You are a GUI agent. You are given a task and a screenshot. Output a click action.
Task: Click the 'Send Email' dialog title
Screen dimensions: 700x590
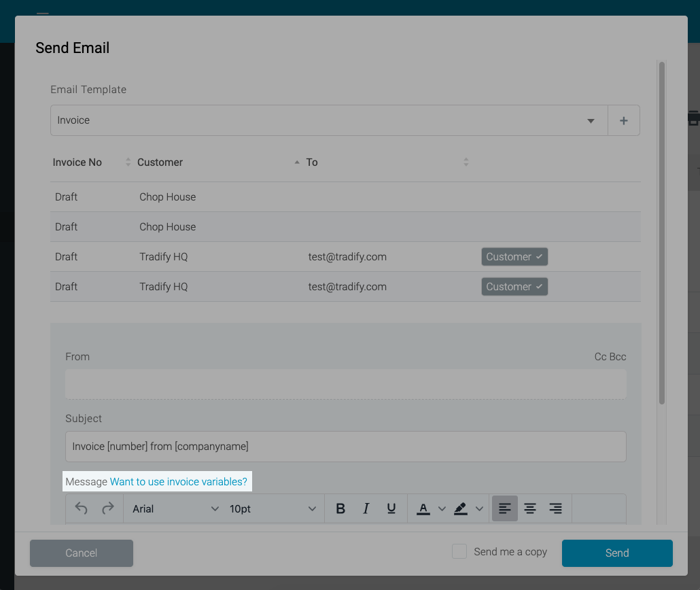coord(73,48)
